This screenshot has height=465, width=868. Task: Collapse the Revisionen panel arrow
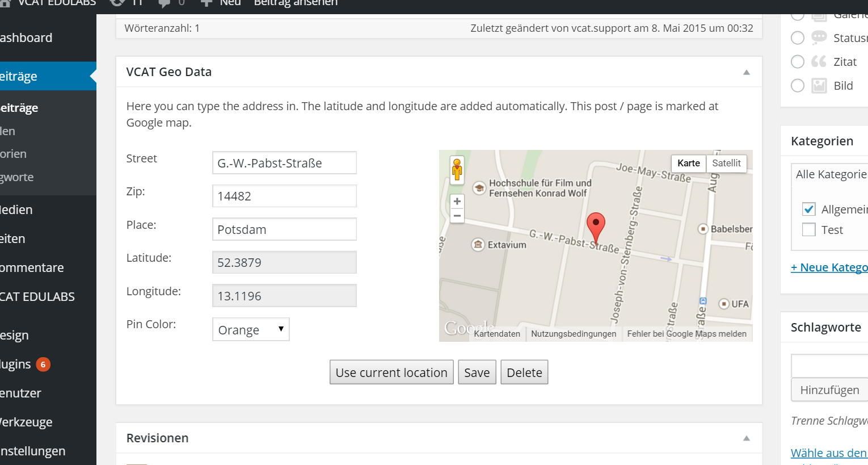[747, 438]
